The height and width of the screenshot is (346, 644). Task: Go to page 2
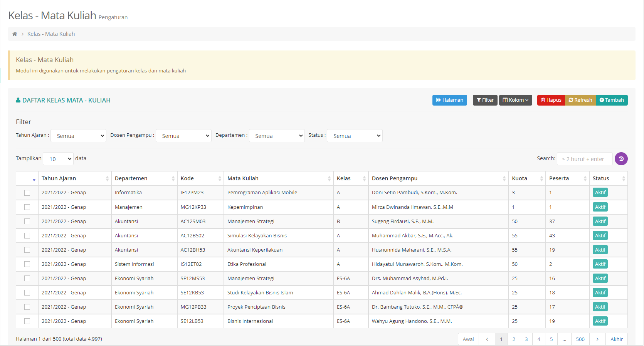(514, 339)
